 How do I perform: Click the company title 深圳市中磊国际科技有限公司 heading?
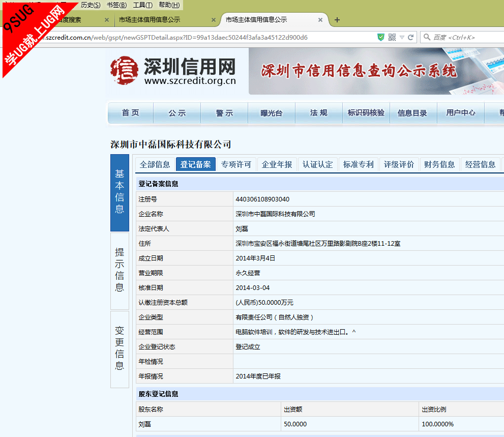(171, 144)
